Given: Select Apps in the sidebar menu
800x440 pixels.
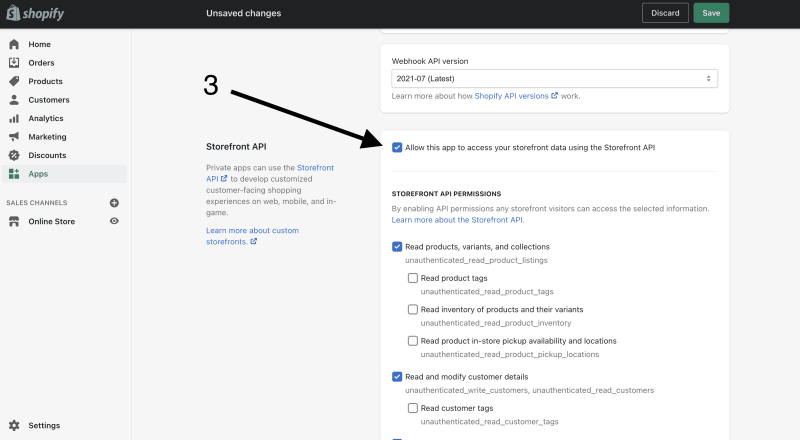Looking at the screenshot, I should pyautogui.click(x=64, y=174).
